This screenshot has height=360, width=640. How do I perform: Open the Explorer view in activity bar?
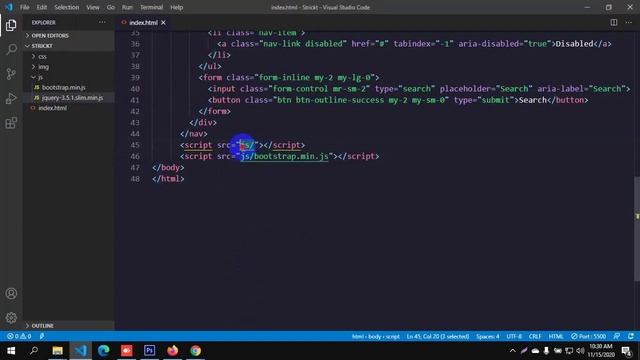point(11,25)
